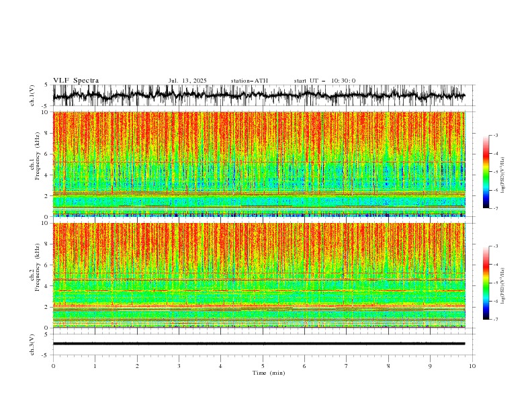Click the time axis tick label '5'
Screen dimensions: 532x411
pyautogui.click(x=263, y=366)
